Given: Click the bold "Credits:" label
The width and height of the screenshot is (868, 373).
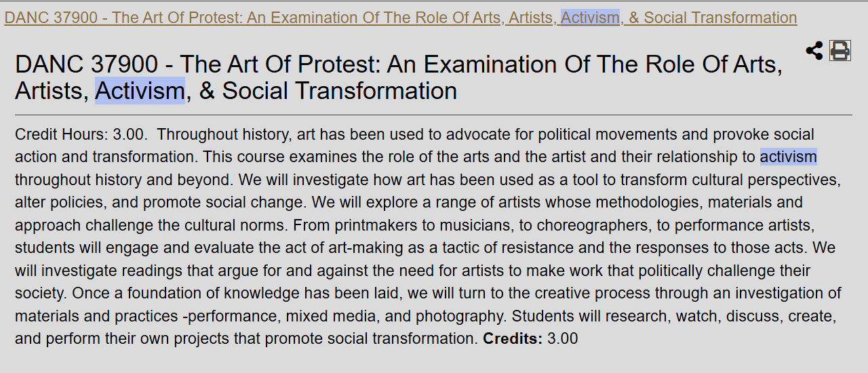Looking at the screenshot, I should pyautogui.click(x=513, y=338).
